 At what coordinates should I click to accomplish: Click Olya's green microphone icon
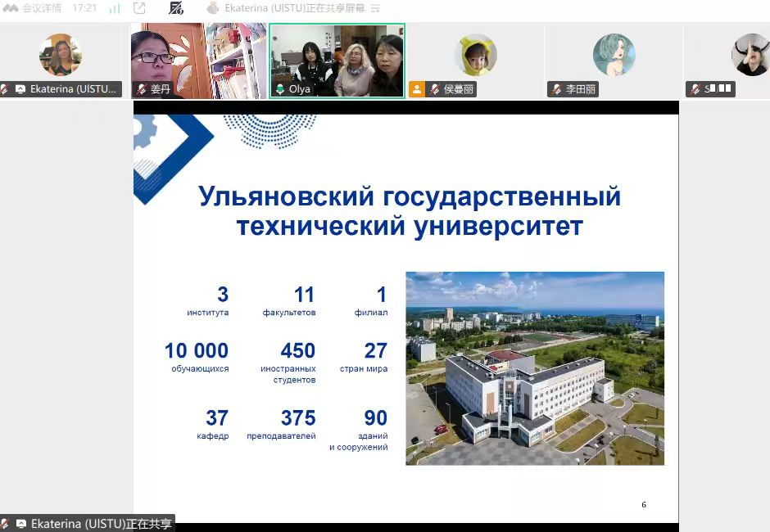pos(281,89)
